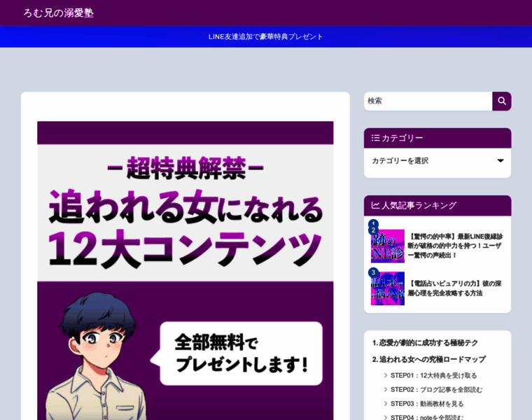This screenshot has height=420, width=532.
Task: Go to STEP02：ブログ記事を全部読む
Action: pyautogui.click(x=436, y=390)
